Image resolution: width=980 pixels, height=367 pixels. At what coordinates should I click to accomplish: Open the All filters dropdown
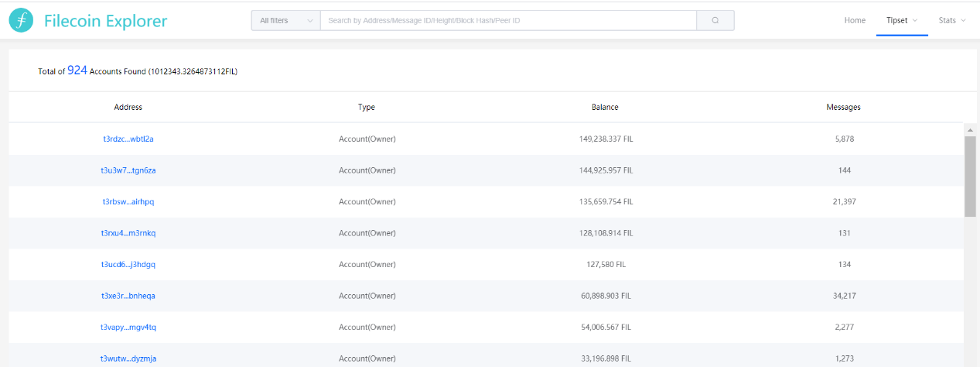[286, 21]
